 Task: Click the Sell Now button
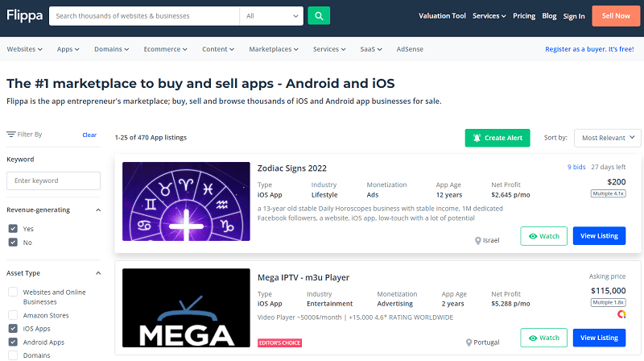tap(616, 16)
